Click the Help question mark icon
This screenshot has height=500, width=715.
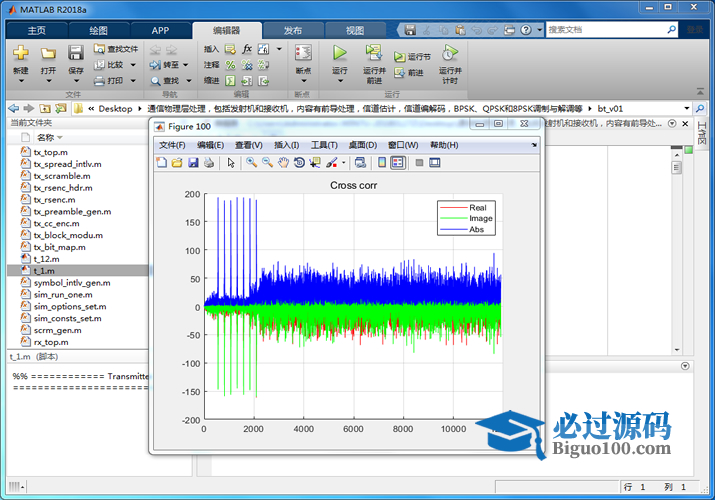click(526, 30)
